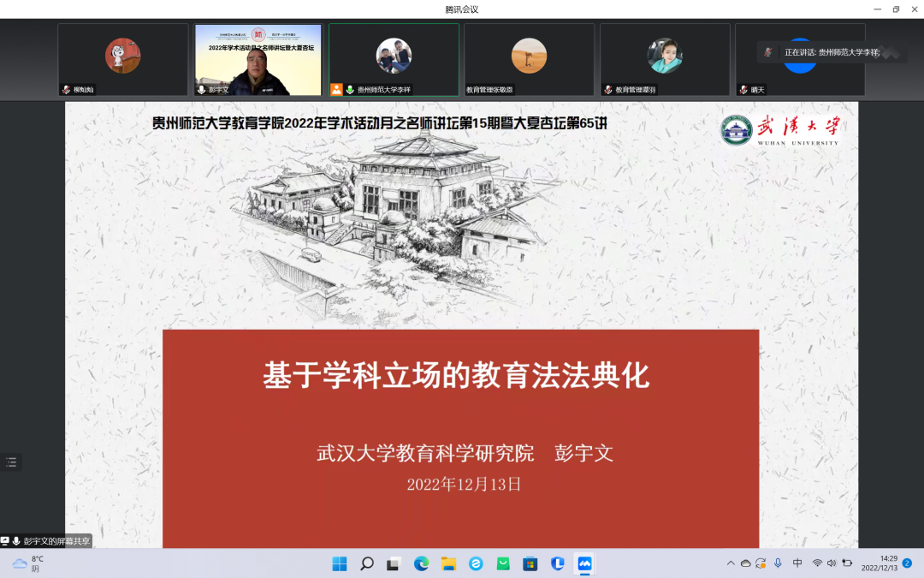Image resolution: width=924 pixels, height=578 pixels.
Task: Open the notification center badge
Action: pyautogui.click(x=907, y=563)
